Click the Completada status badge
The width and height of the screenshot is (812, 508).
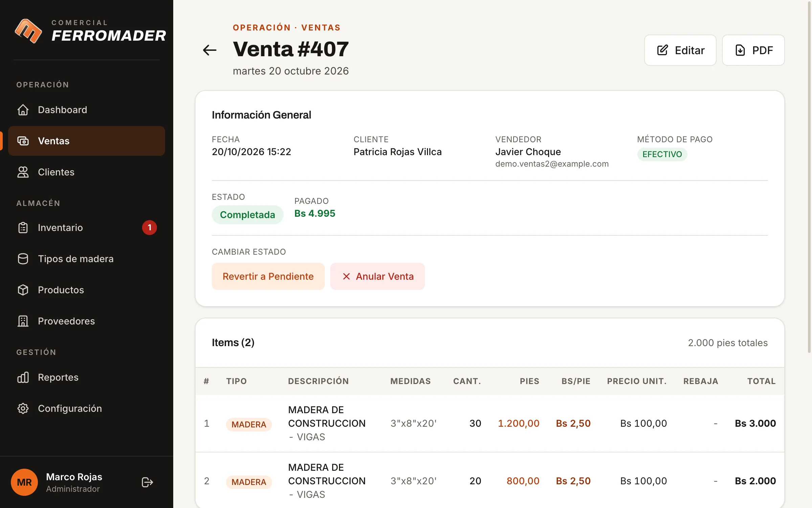pyautogui.click(x=247, y=215)
